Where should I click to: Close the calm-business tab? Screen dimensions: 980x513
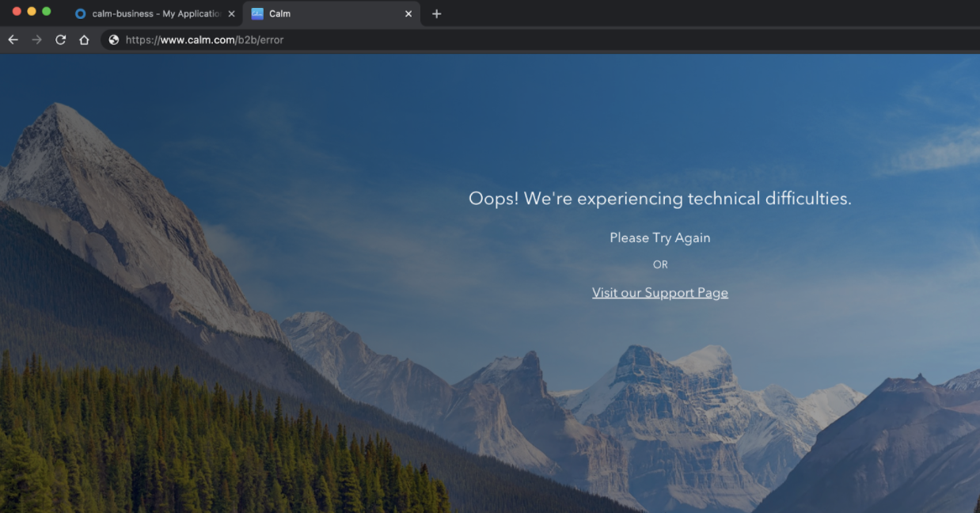pos(231,13)
